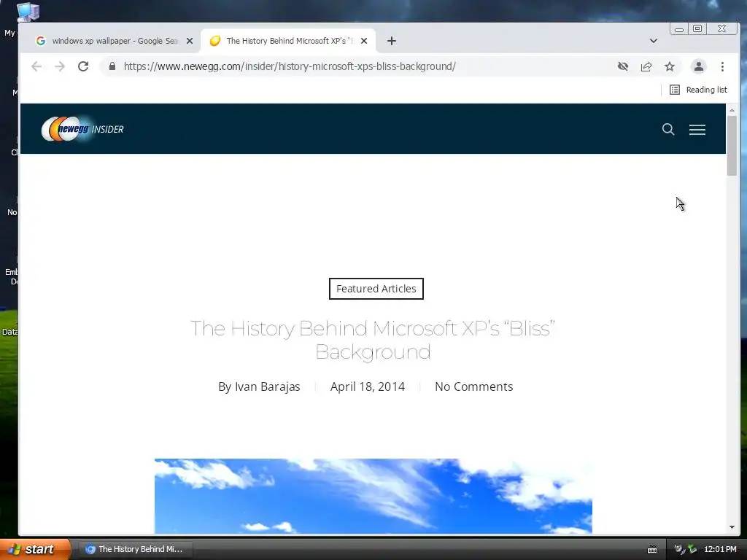Click the scrollbar down arrow

click(x=732, y=527)
